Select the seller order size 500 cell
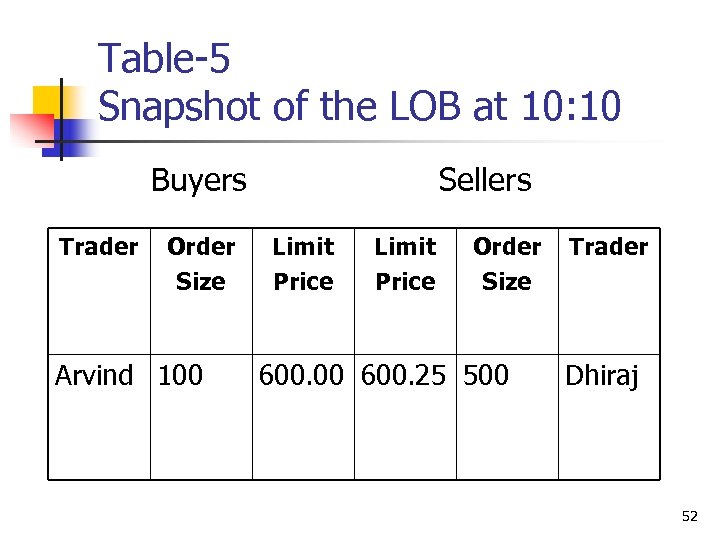Image resolution: width=720 pixels, height=540 pixels. 485,376
